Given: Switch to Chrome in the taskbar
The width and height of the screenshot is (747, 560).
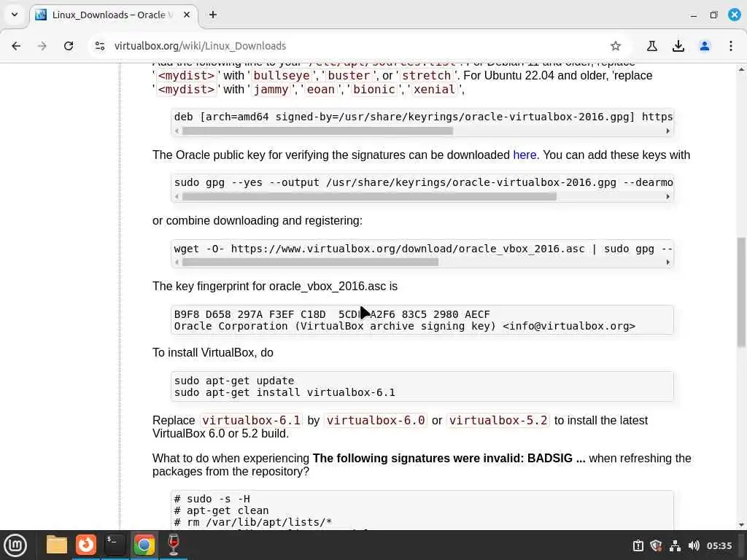Looking at the screenshot, I should click(144, 545).
